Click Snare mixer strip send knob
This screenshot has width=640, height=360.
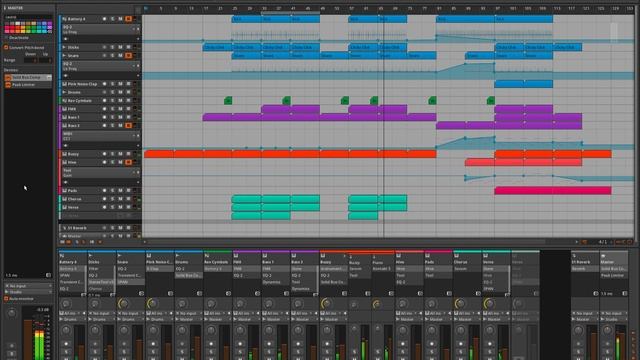coord(123,303)
